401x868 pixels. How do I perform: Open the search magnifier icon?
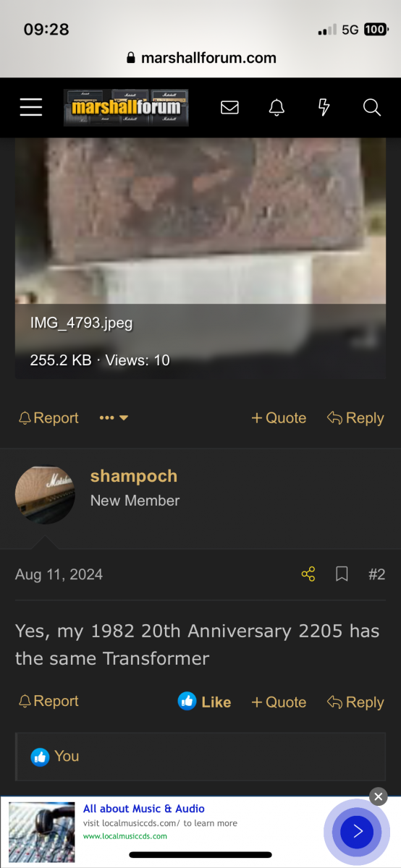372,108
